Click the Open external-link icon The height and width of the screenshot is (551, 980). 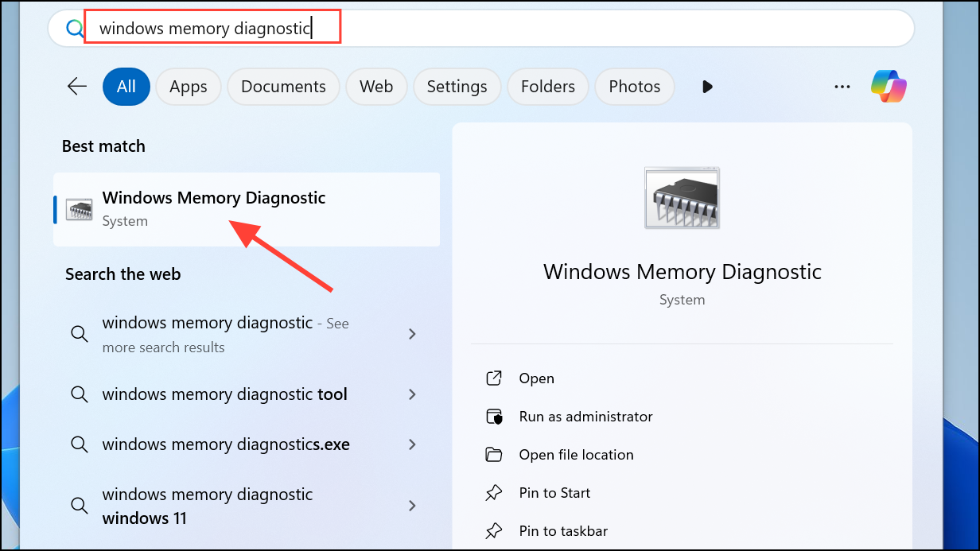tap(494, 378)
